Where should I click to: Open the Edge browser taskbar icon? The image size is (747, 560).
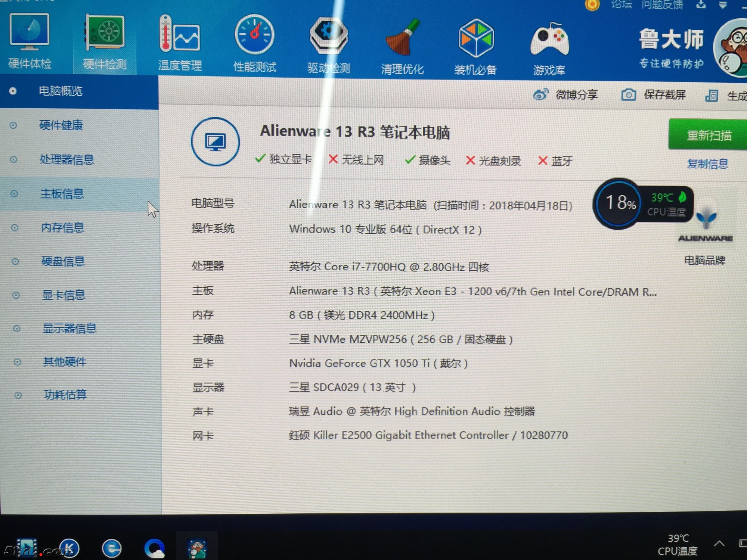[x=111, y=548]
